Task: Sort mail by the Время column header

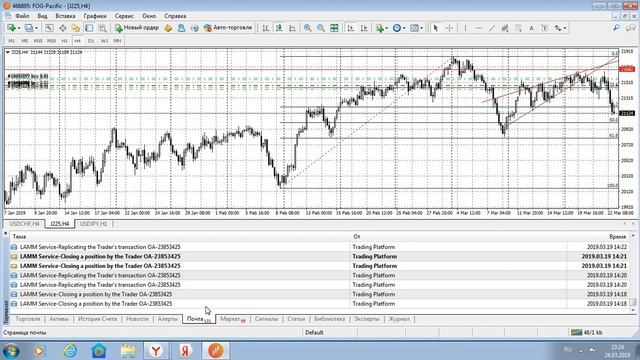Action: tap(617, 237)
